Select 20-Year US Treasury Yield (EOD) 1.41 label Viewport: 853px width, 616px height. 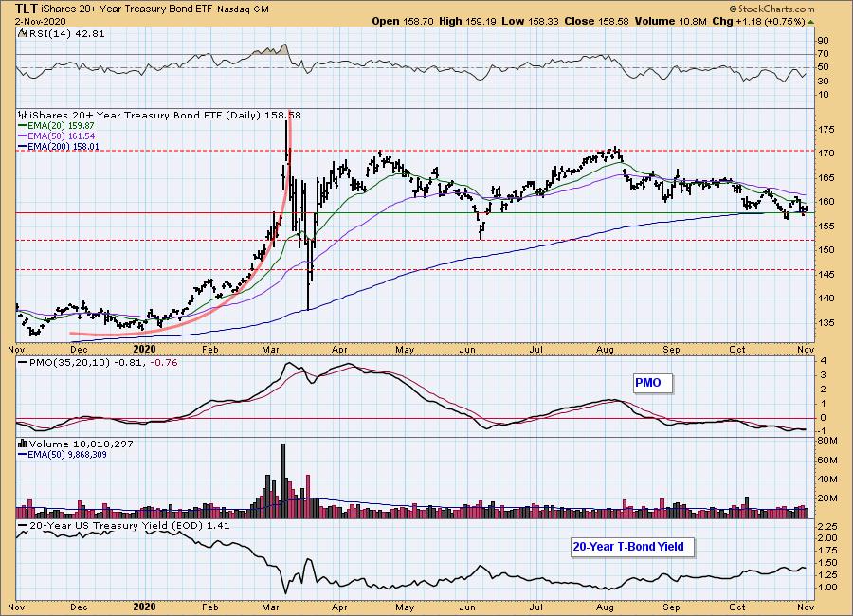pos(130,526)
